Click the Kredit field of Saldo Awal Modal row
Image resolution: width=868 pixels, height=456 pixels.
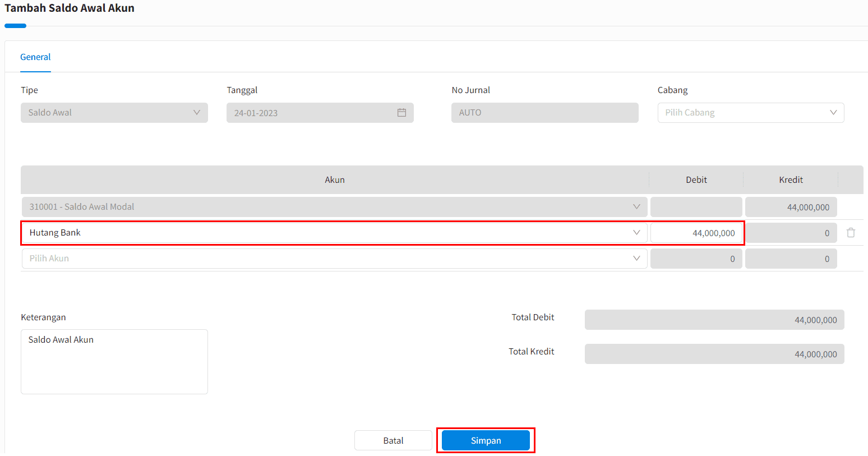(x=791, y=207)
